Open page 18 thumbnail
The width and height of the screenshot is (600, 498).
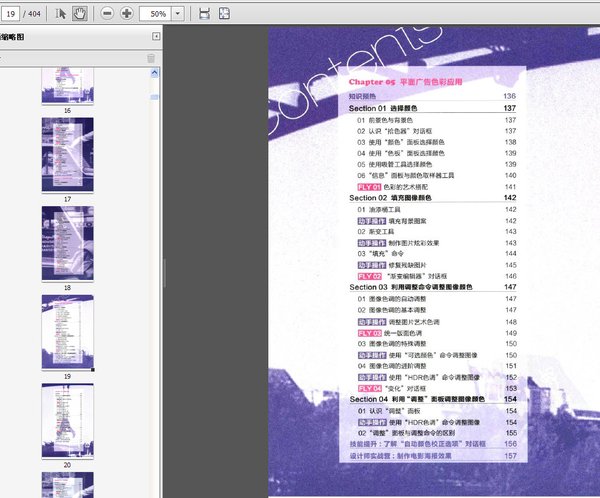point(67,243)
